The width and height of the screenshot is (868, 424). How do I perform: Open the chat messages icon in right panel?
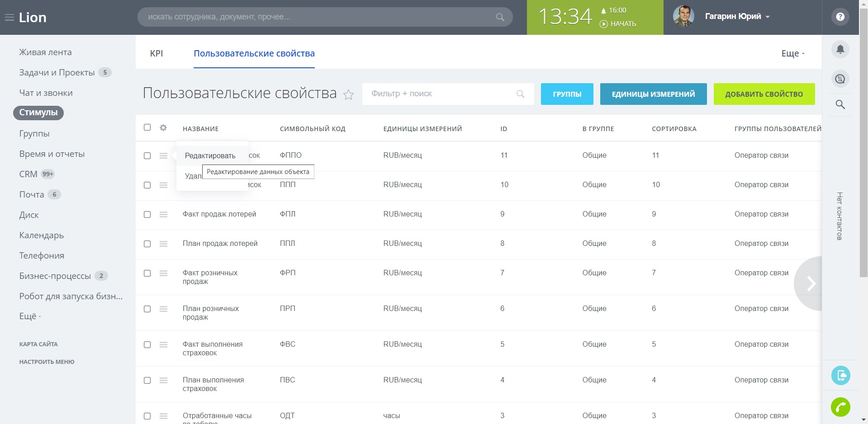(840, 79)
